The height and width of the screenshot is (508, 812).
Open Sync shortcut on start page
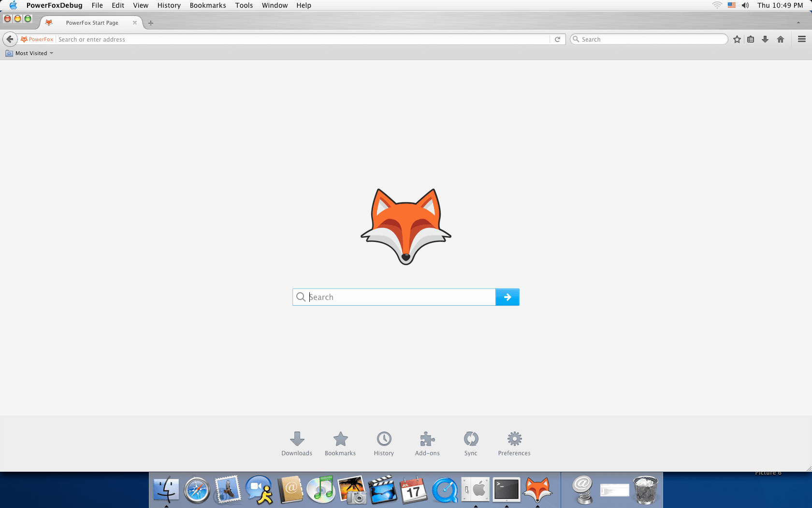click(471, 444)
